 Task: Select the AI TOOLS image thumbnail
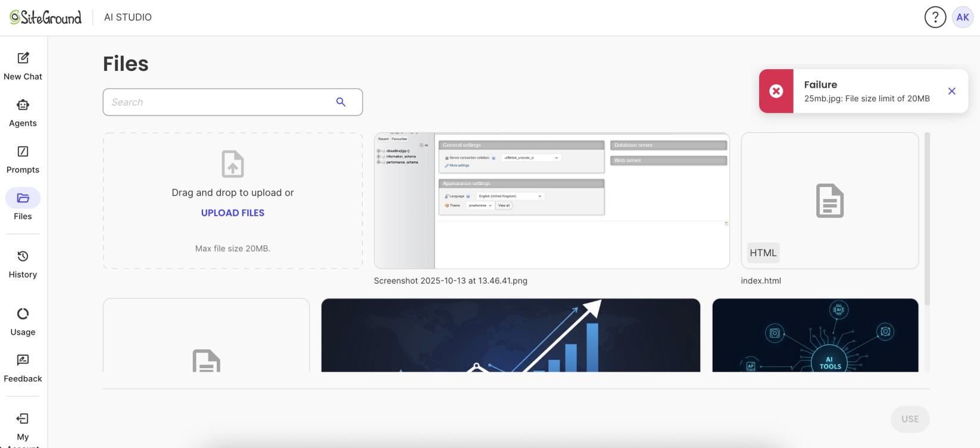[815, 335]
